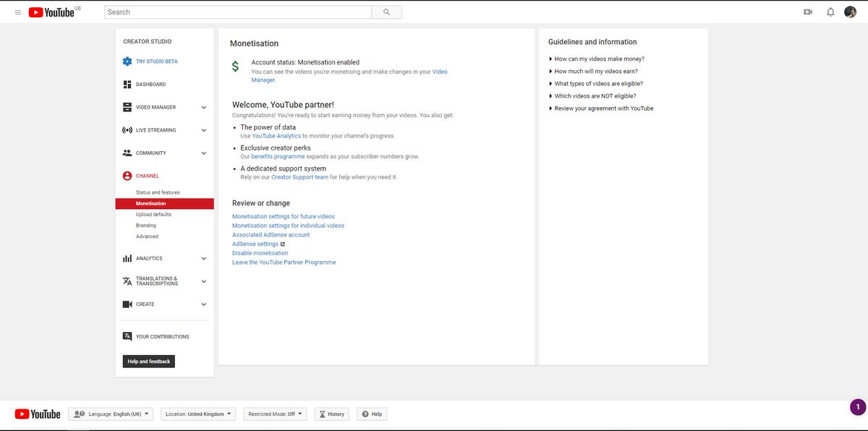Select the Monetisation submenu item
The width and height of the screenshot is (868, 431).
tap(165, 204)
